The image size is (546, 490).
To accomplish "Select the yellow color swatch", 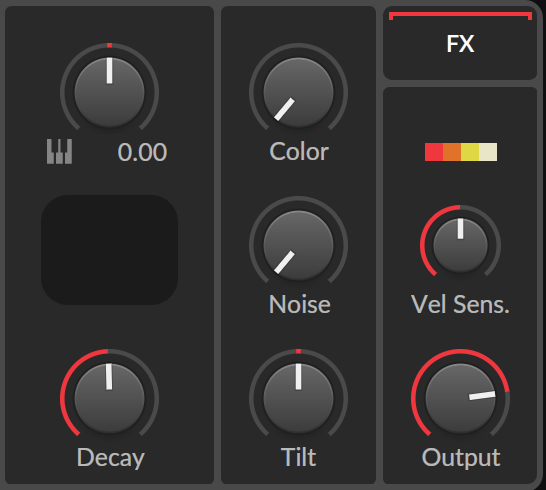I will coord(470,152).
